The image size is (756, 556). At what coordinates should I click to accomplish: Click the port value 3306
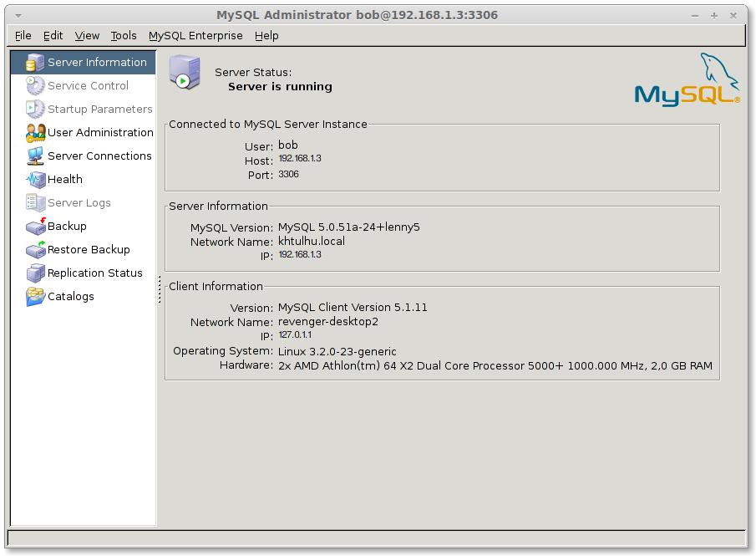[288, 174]
